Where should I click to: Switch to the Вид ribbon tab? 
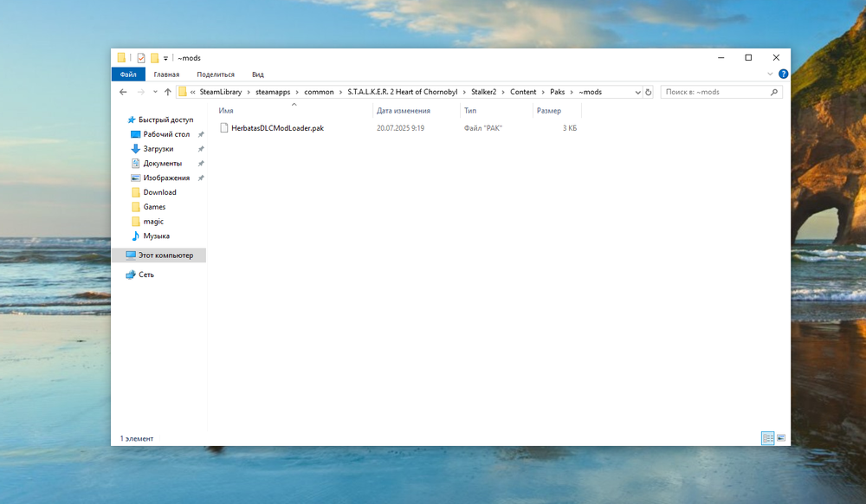point(257,74)
